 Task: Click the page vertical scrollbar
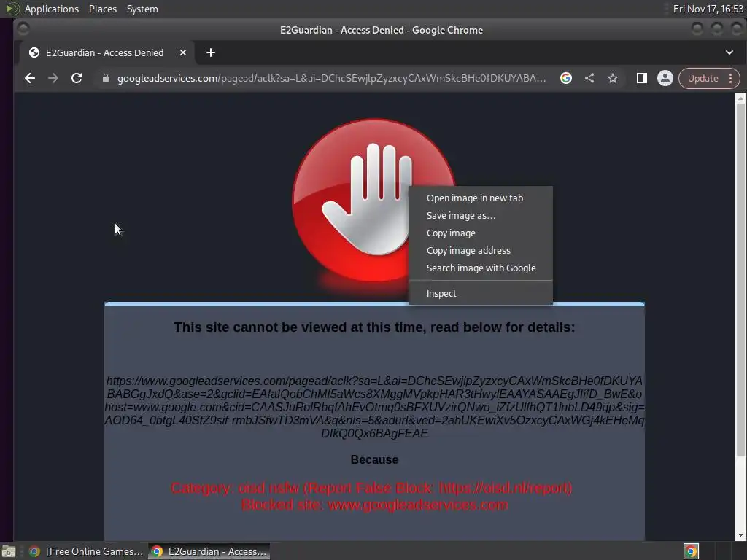pos(740,280)
